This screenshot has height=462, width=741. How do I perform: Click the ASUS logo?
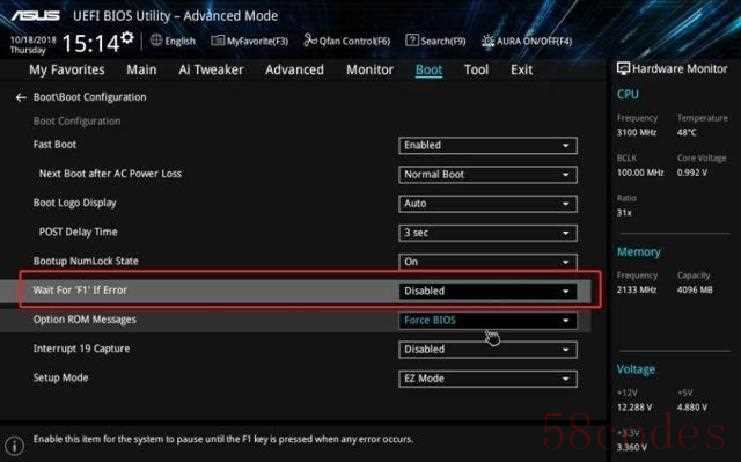tap(36, 16)
